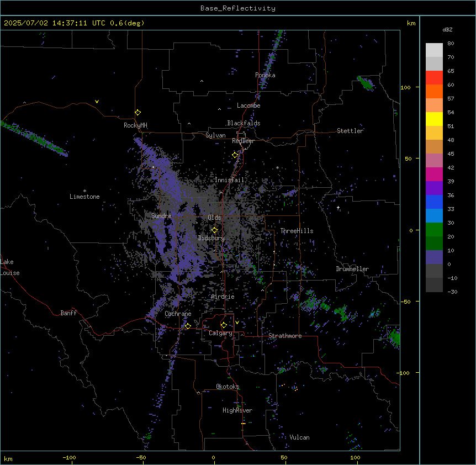The height and width of the screenshot is (465, 476).
Task: Click the Strathmore label
Action: pos(285,336)
